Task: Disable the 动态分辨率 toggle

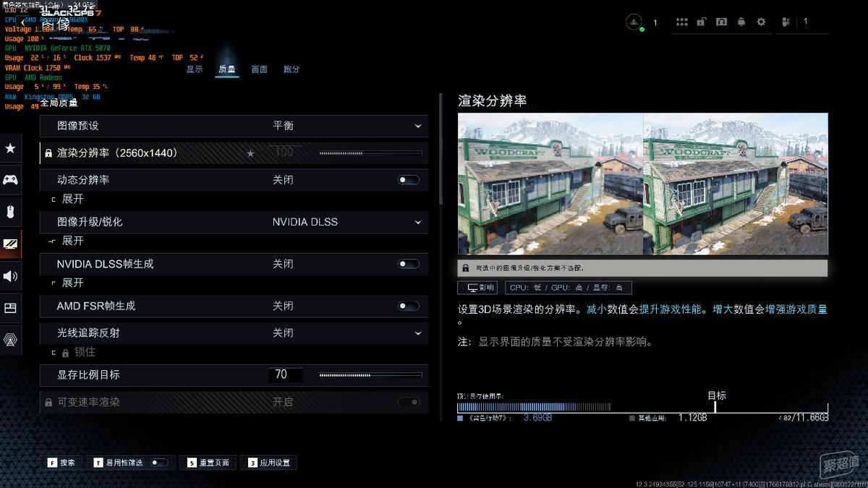Action: click(x=408, y=179)
